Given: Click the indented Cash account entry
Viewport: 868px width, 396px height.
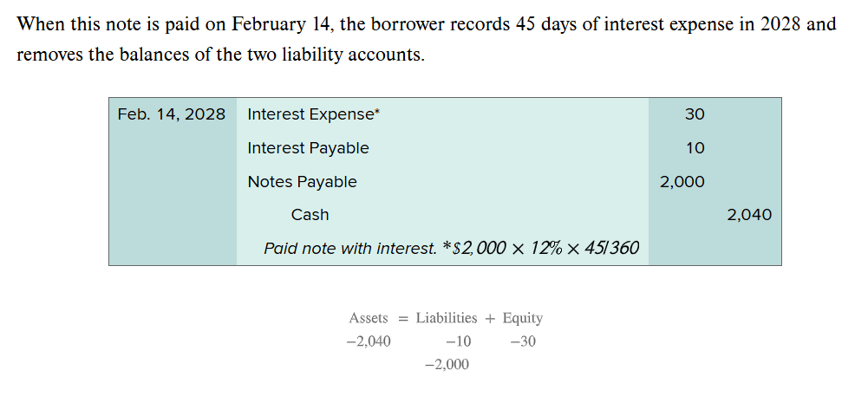Looking at the screenshot, I should coord(310,215).
